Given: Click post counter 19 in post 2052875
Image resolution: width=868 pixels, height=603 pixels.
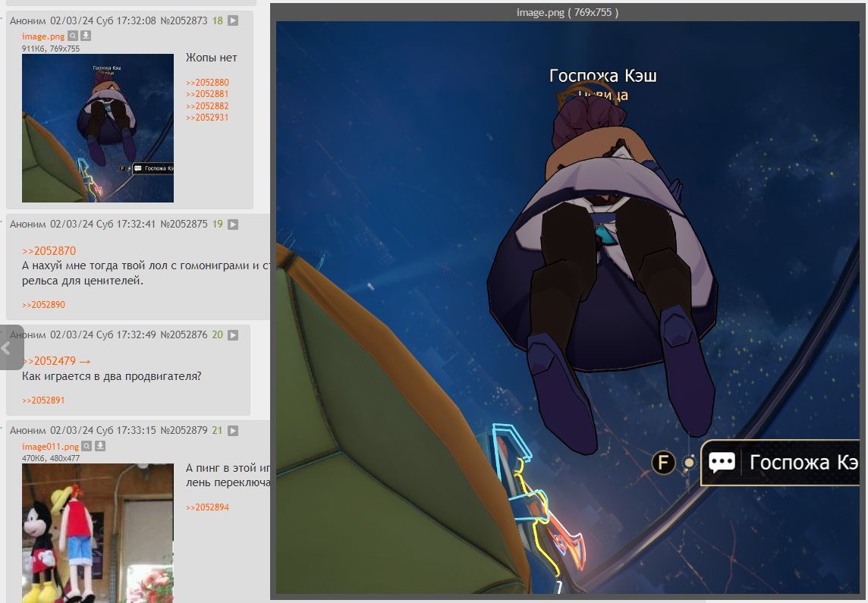Looking at the screenshot, I should coord(218,224).
